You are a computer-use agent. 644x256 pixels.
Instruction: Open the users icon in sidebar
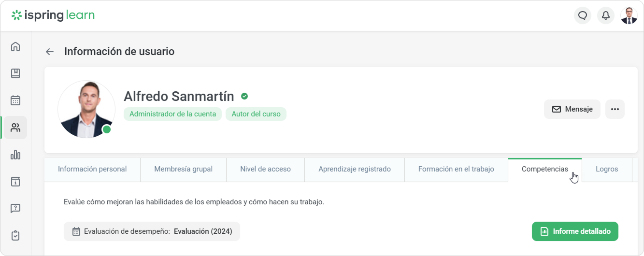(15, 128)
